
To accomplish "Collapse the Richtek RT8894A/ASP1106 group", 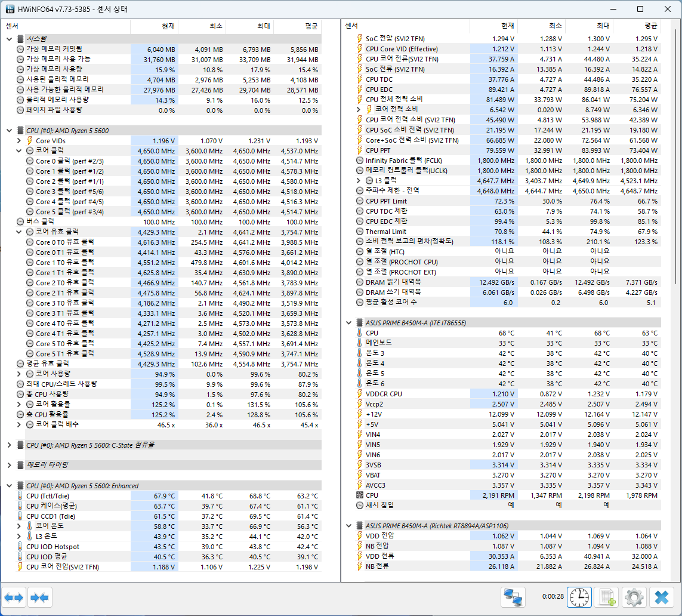I will point(349,525).
